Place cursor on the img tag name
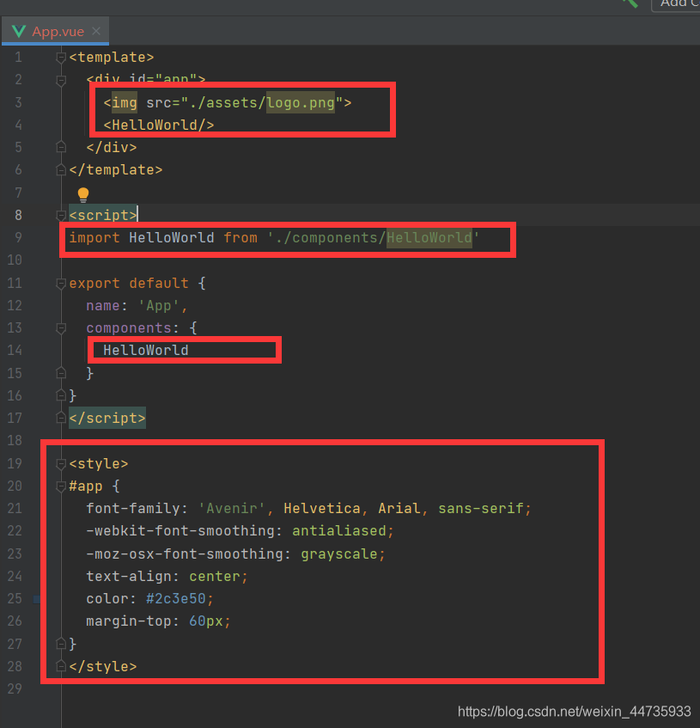 [125, 102]
